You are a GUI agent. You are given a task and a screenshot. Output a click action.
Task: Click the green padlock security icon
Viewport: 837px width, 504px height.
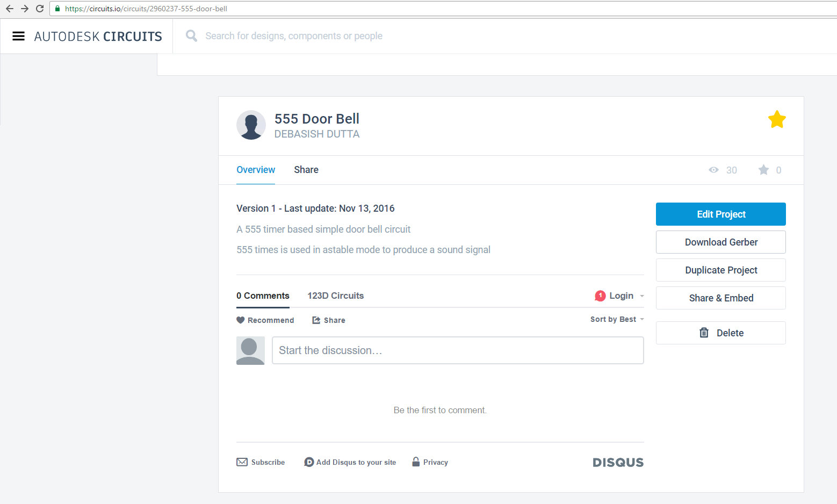[x=57, y=9]
